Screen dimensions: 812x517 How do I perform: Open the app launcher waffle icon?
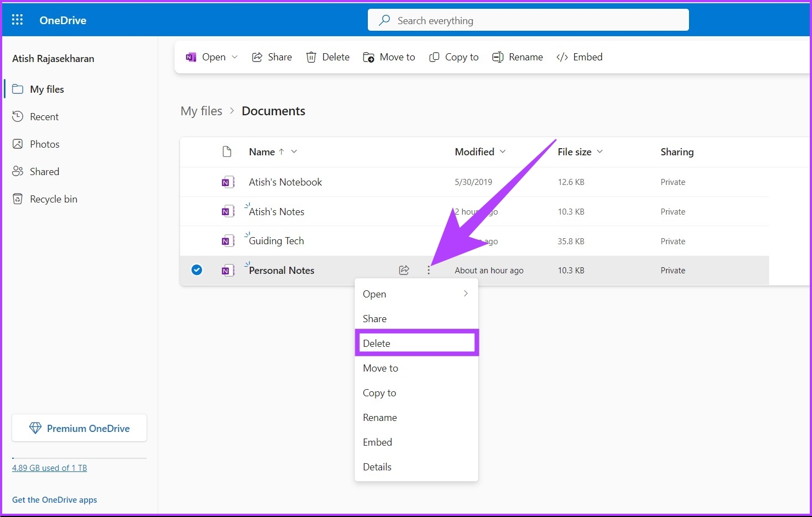(x=17, y=19)
